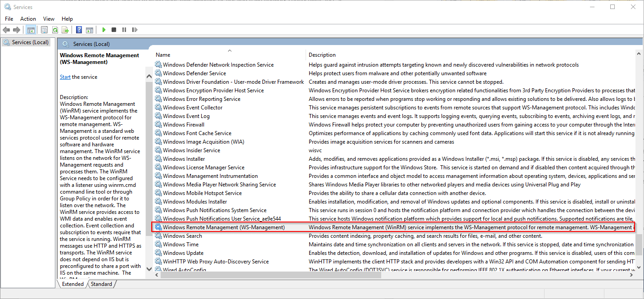This screenshot has width=644, height=299.
Task: Click the Restart Service toolbar button
Action: [x=135, y=30]
